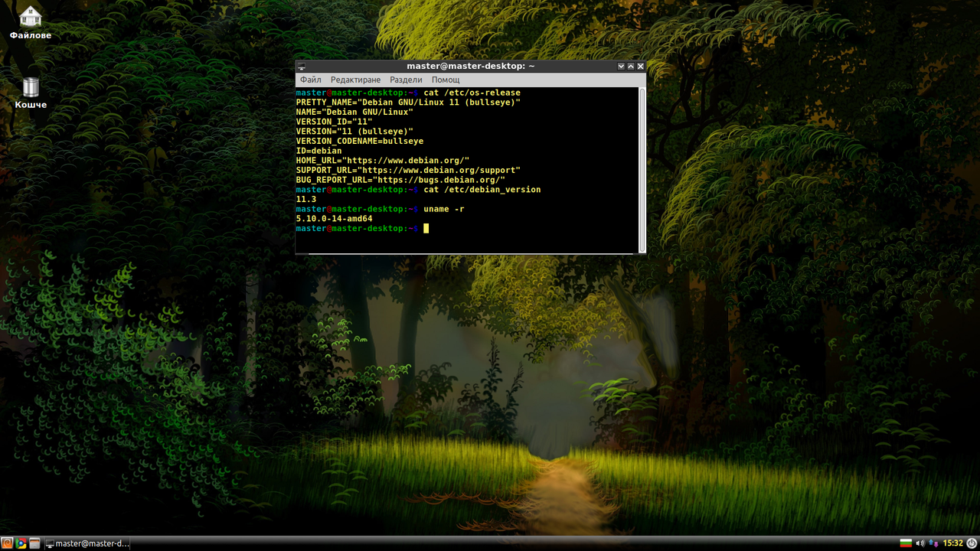Open the volume speaker tray icon
The height and width of the screenshot is (551, 980).
pos(920,543)
